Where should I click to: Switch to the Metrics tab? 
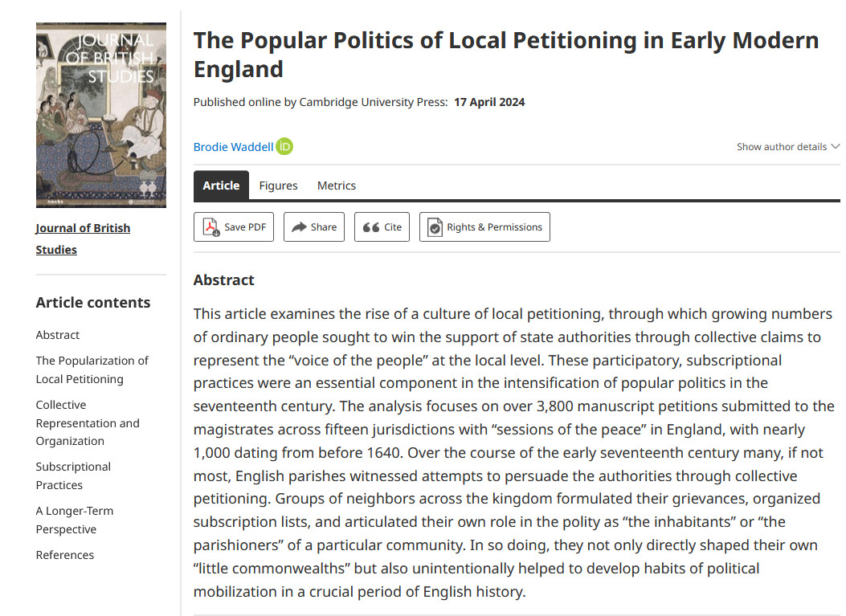(x=336, y=186)
